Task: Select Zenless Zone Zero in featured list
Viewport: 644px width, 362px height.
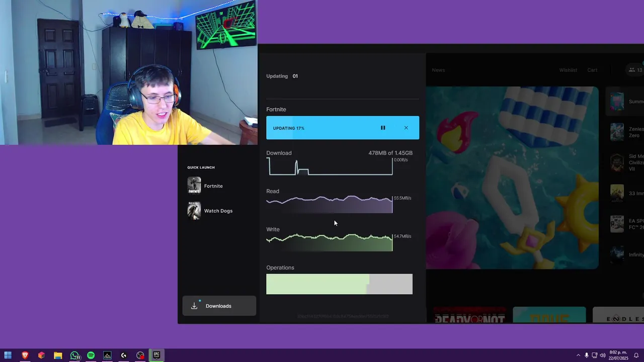Action: pos(626,132)
